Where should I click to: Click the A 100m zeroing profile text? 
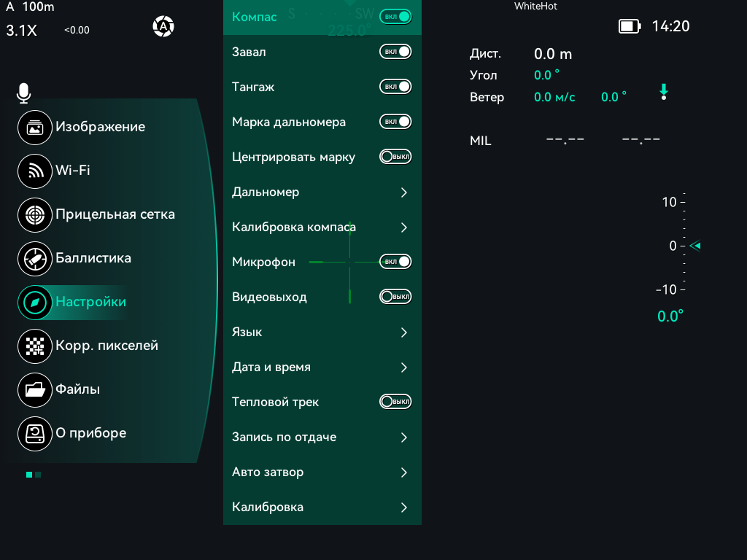[x=30, y=7]
